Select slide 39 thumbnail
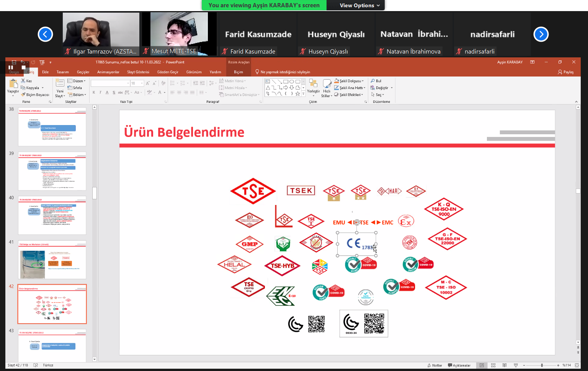588x371 pixels. coord(52,171)
